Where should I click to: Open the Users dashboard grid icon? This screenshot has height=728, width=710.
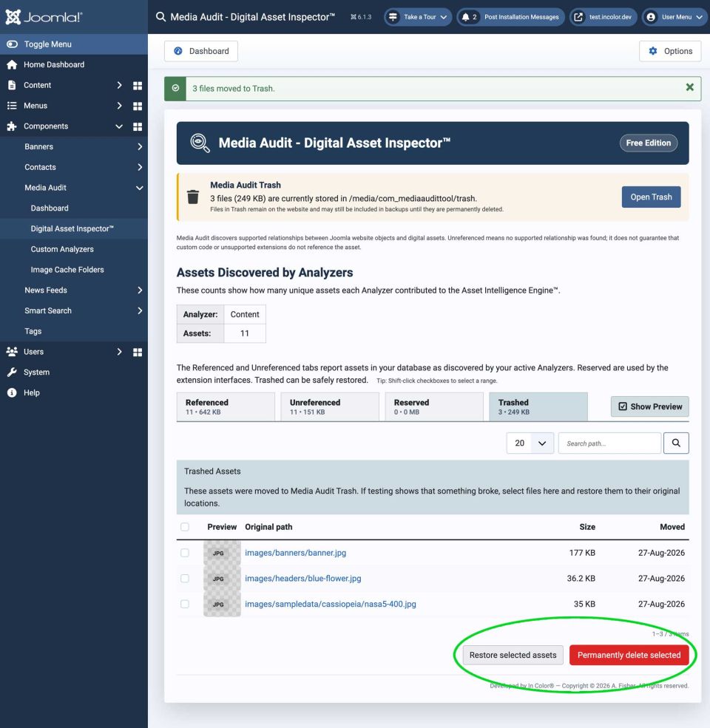[138, 352]
